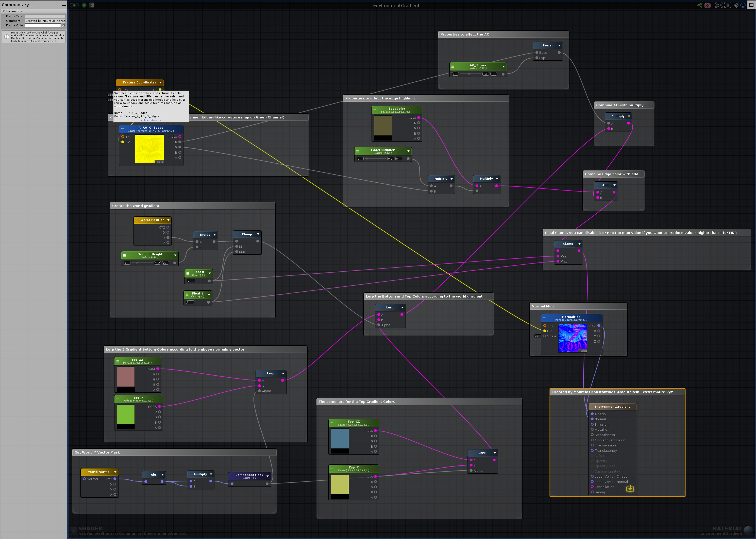Open the World Normal node dropdown arrow
The height and width of the screenshot is (539, 756).
(x=115, y=472)
